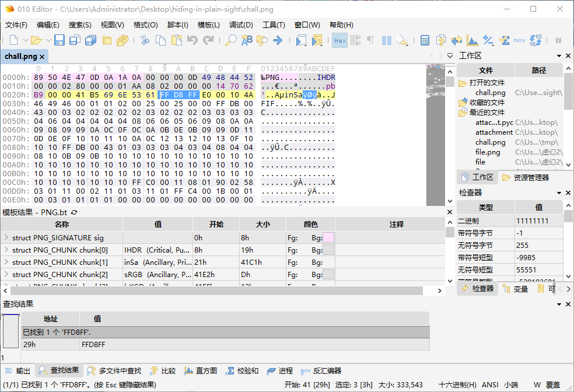This screenshot has height=392, width=574.
Task: Toggle the column lines mode icon
Action: [387, 40]
